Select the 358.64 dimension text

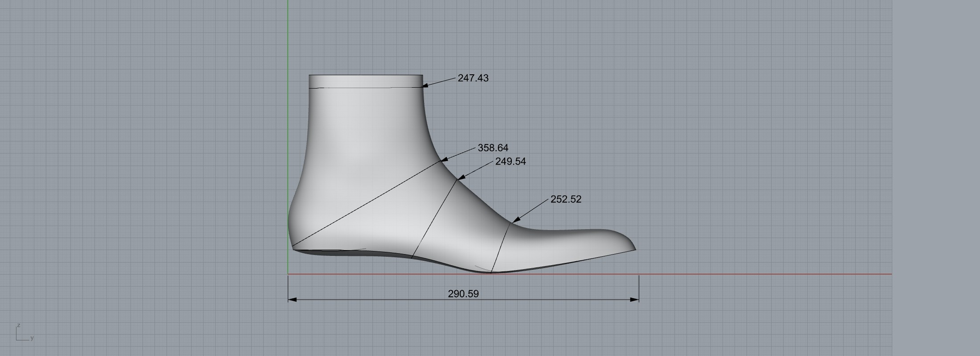point(493,148)
